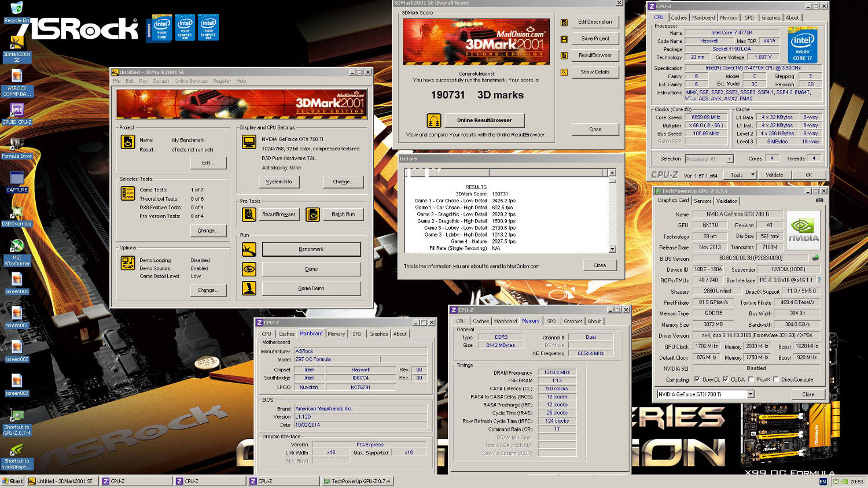Expand the Tools dropdown arrow in CPU-Z
The height and width of the screenshot is (488, 868).
coord(752,175)
